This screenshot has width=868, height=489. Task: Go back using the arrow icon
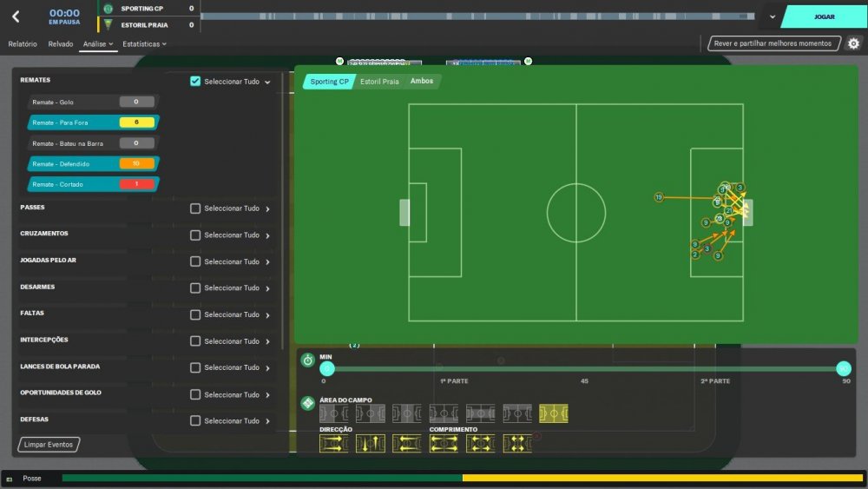(x=16, y=17)
